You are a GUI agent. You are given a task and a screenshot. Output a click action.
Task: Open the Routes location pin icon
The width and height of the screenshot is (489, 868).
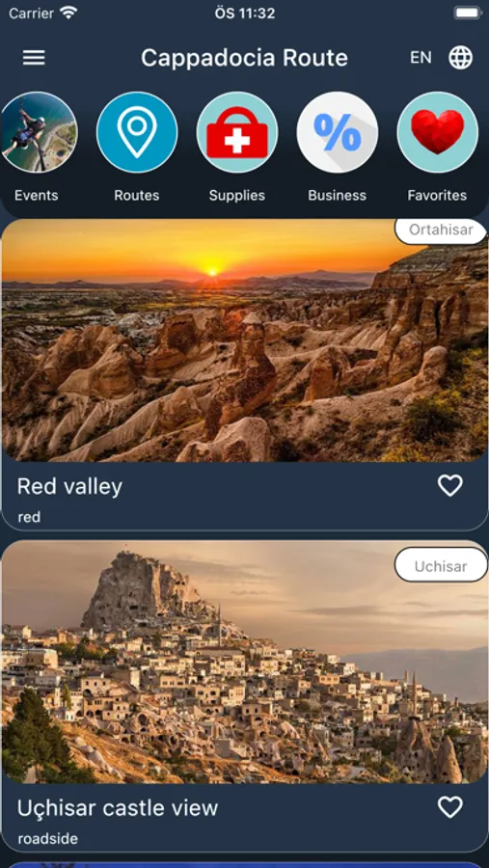137,132
